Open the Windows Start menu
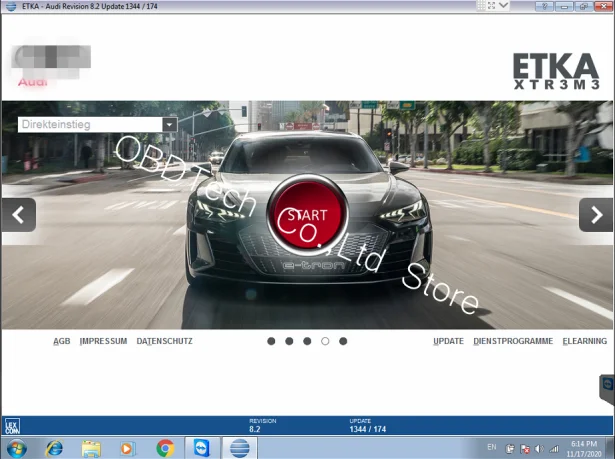615x459 pixels. click(x=16, y=448)
